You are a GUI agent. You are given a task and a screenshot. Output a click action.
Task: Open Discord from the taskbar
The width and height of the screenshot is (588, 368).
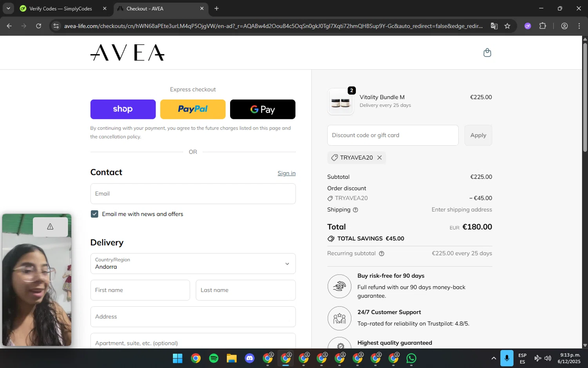250,358
